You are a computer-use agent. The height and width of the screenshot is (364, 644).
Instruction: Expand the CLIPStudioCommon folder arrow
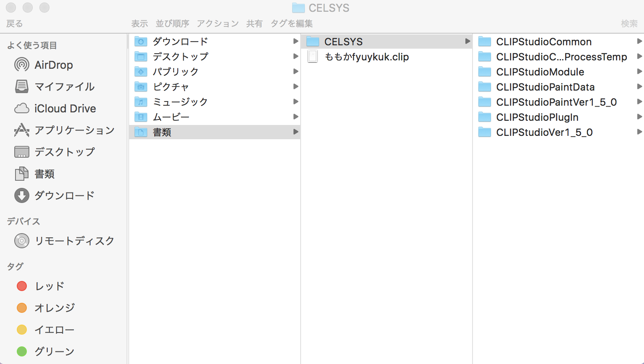639,41
